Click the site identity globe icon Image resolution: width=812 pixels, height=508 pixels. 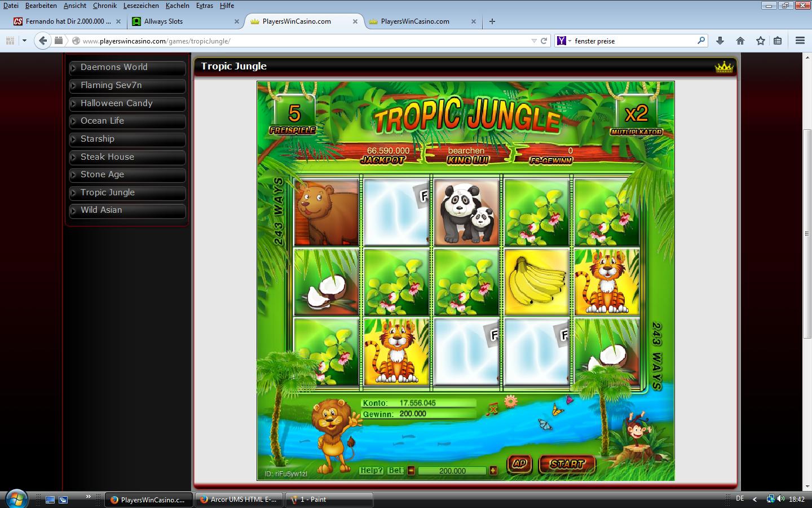point(76,41)
